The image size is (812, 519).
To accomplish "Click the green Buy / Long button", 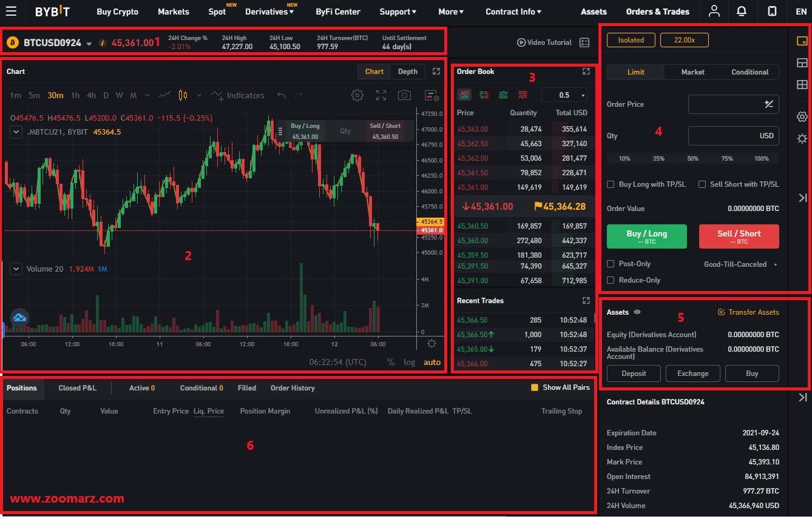I will tap(647, 236).
